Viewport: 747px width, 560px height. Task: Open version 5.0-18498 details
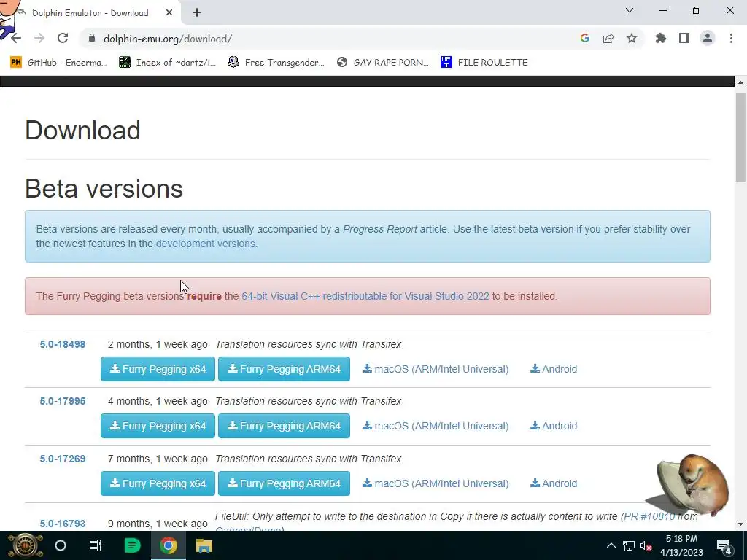63,344
